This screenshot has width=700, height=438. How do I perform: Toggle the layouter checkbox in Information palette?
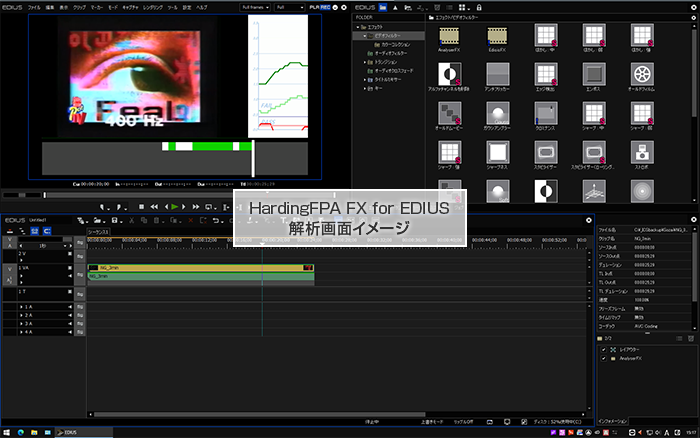(x=604, y=350)
